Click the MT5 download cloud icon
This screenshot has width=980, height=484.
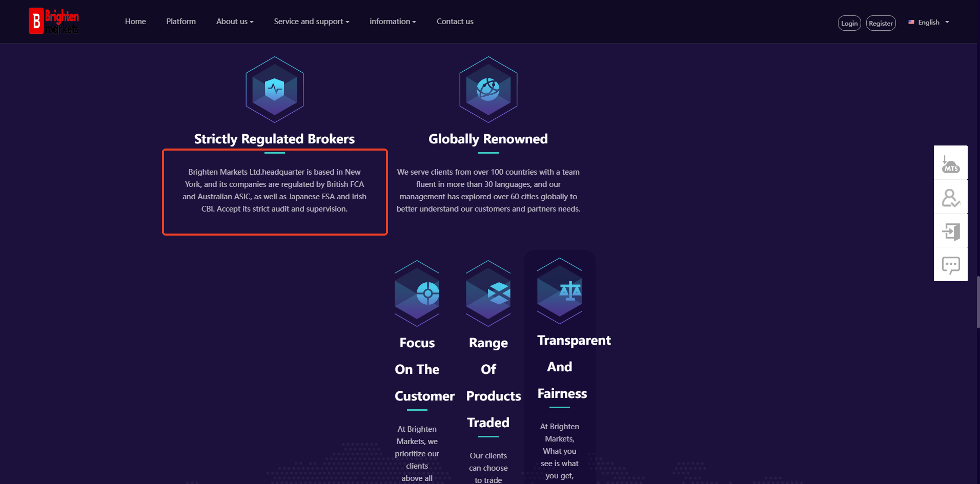tap(951, 164)
